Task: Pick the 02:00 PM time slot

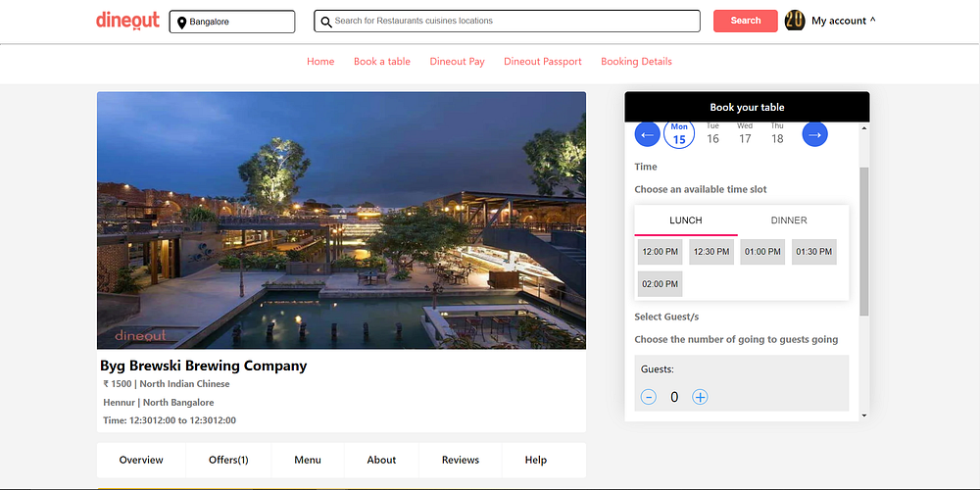Action: 660,284
